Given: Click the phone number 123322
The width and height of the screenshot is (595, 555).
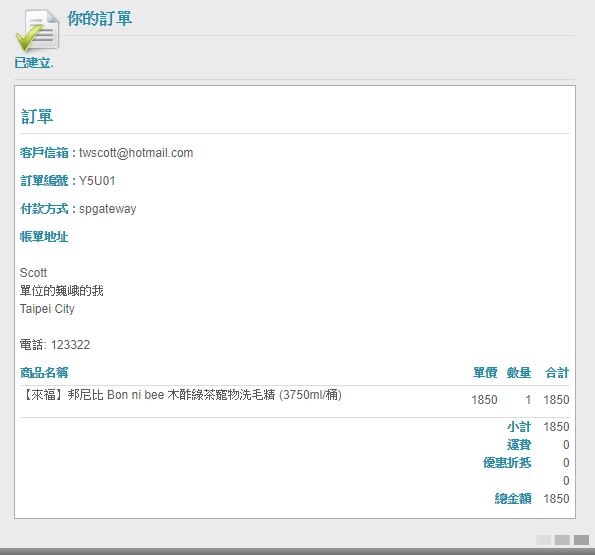Looking at the screenshot, I should [71, 345].
